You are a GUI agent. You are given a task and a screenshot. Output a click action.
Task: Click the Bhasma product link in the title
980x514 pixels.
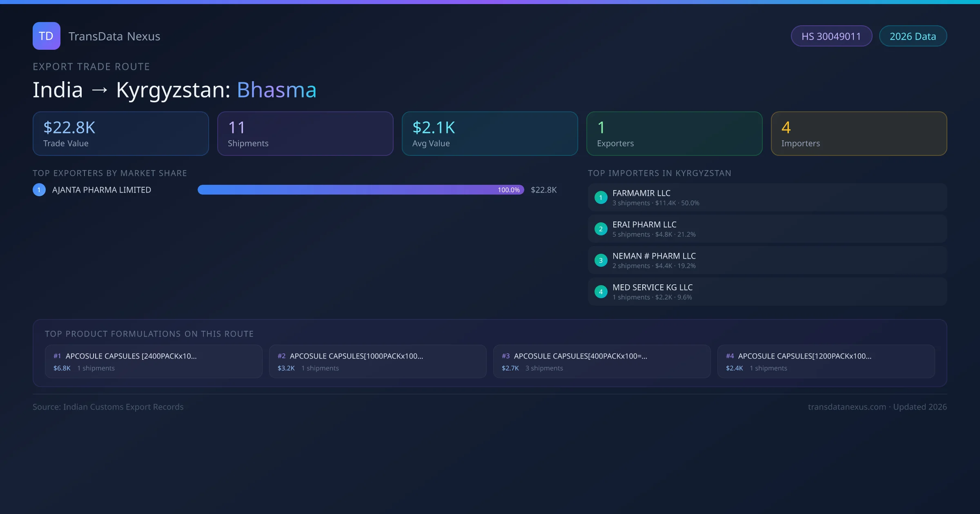click(x=276, y=90)
